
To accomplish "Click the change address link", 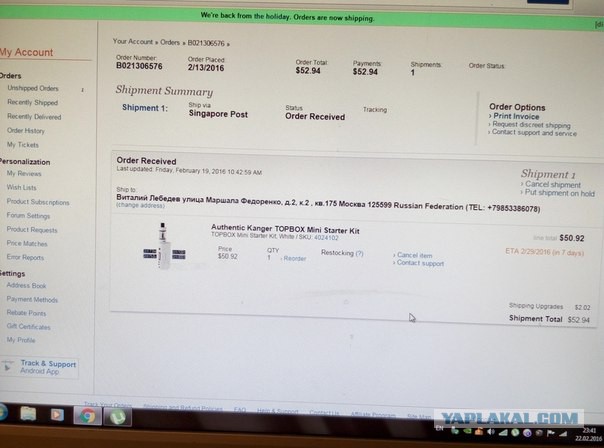I will pyautogui.click(x=140, y=206).
